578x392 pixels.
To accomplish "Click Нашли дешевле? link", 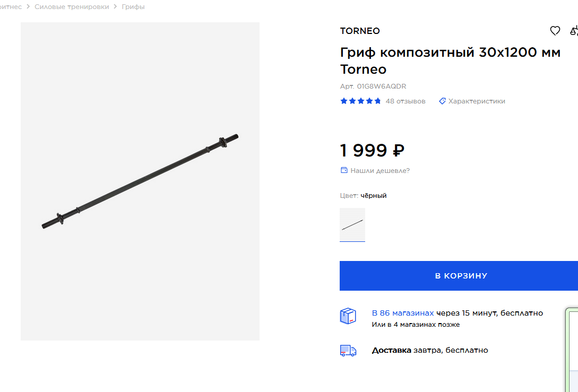I will click(x=380, y=171).
